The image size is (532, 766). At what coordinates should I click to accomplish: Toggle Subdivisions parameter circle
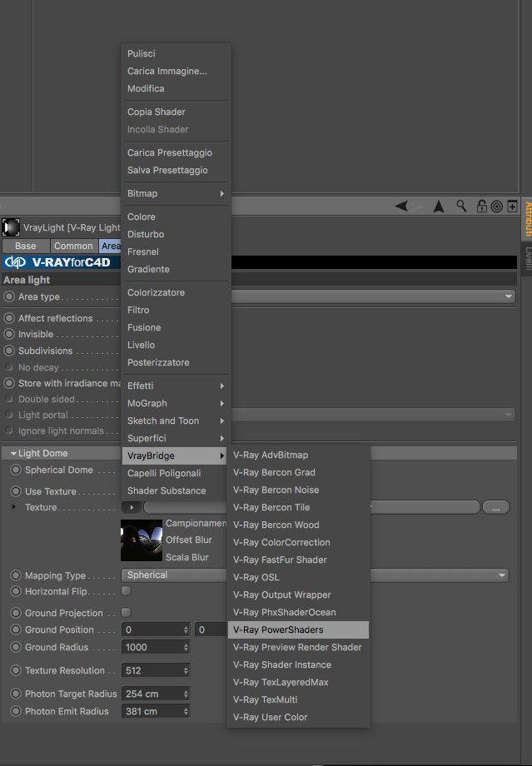pos(9,351)
